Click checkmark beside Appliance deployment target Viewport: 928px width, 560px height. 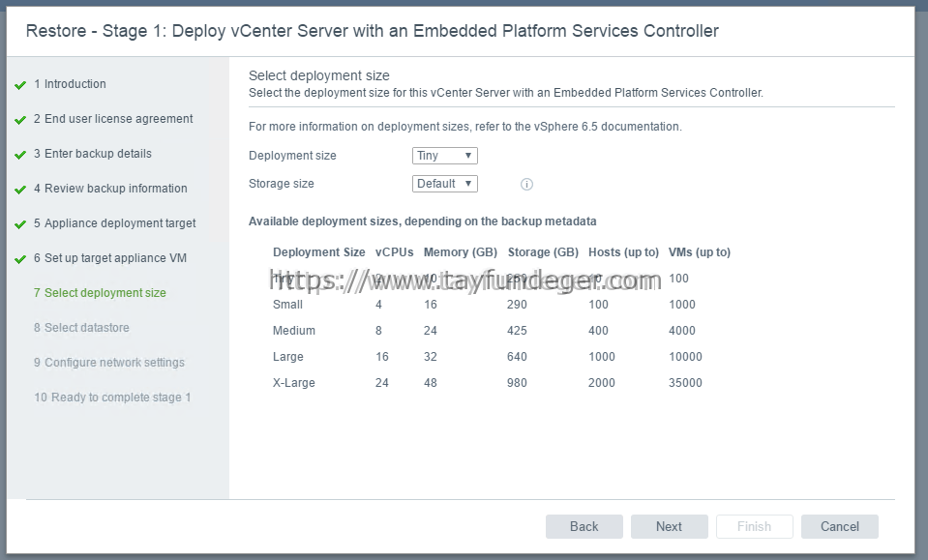pos(20,224)
